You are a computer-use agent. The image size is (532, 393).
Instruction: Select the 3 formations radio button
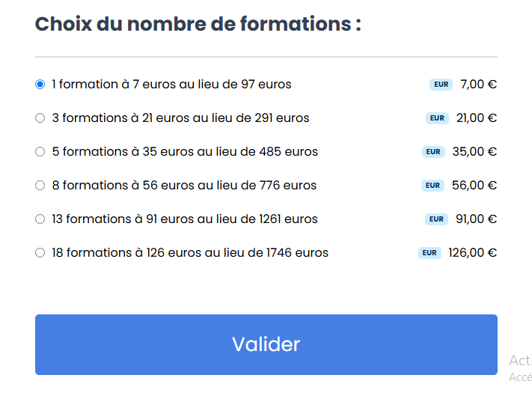pos(40,118)
